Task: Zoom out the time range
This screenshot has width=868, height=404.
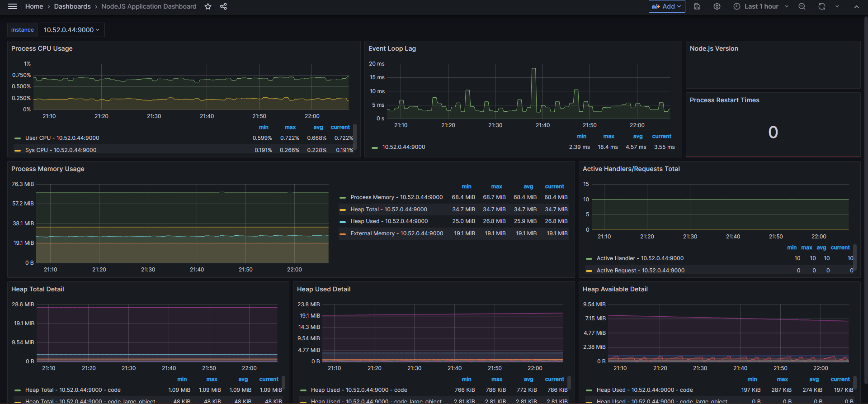Action: tap(802, 6)
